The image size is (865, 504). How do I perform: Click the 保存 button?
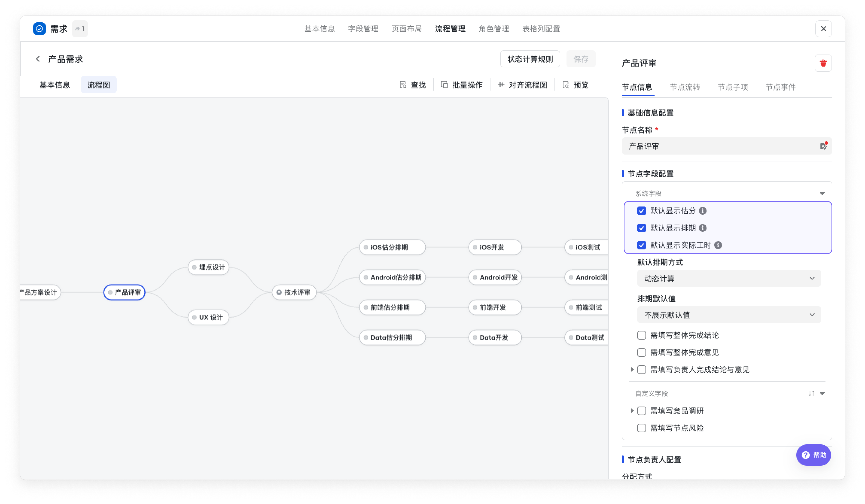[x=581, y=59]
